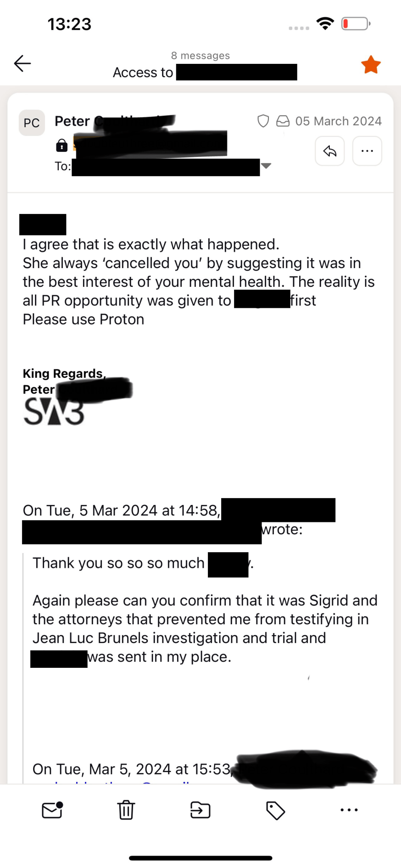Tap the shield tracker protection icon
401x868 pixels.
(x=263, y=121)
